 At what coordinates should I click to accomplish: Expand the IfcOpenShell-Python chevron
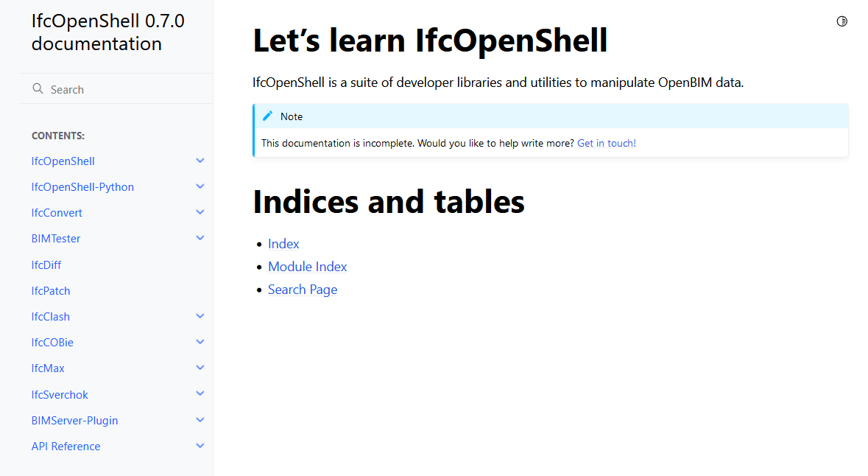(x=200, y=186)
